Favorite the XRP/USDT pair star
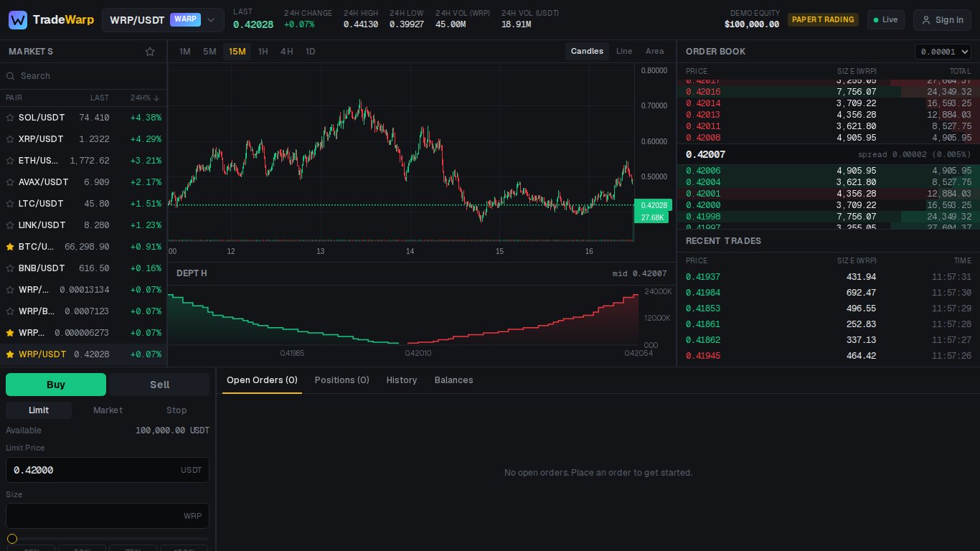 [10, 139]
